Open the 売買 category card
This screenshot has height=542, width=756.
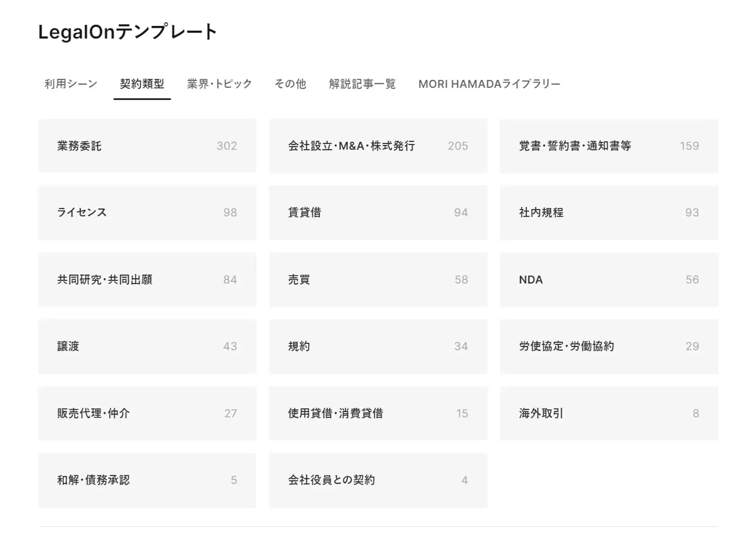(x=378, y=279)
